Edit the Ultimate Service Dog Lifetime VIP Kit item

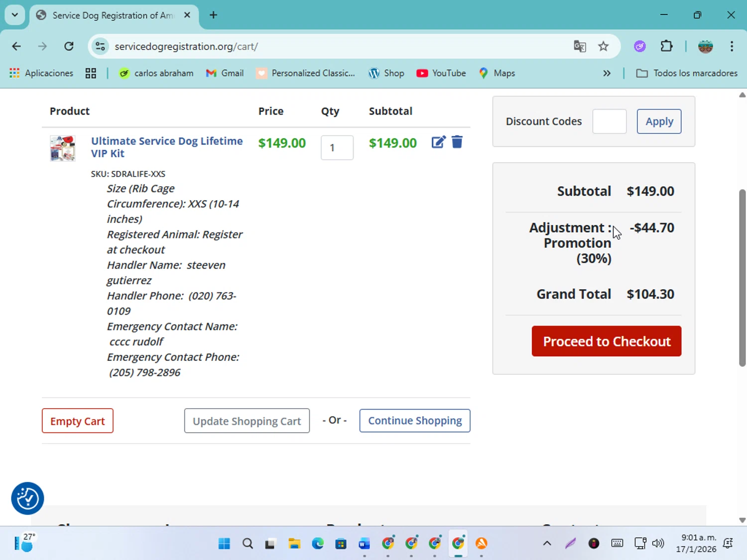[x=438, y=142]
